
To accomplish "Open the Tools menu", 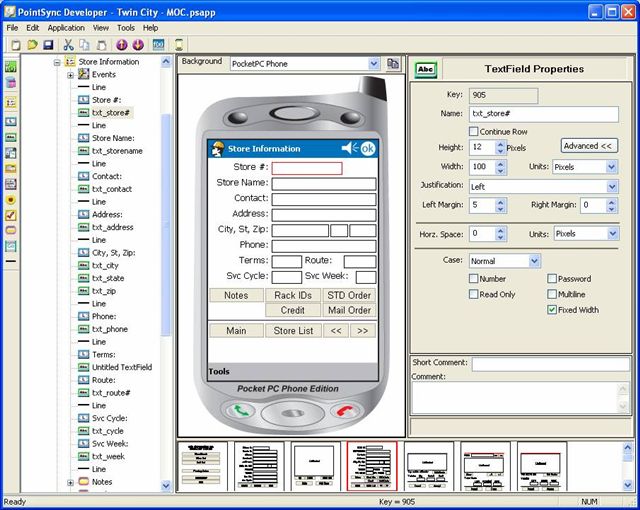I will pyautogui.click(x=125, y=28).
